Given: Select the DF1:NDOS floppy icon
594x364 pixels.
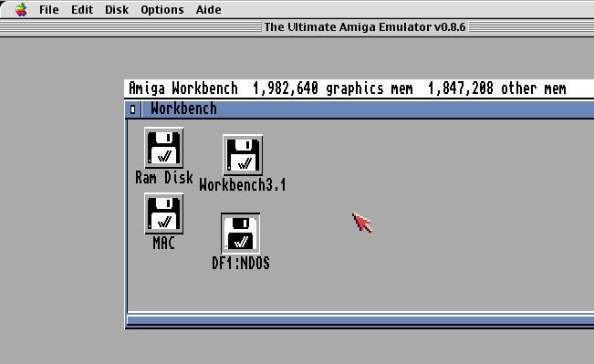Looking at the screenshot, I should coord(240,234).
